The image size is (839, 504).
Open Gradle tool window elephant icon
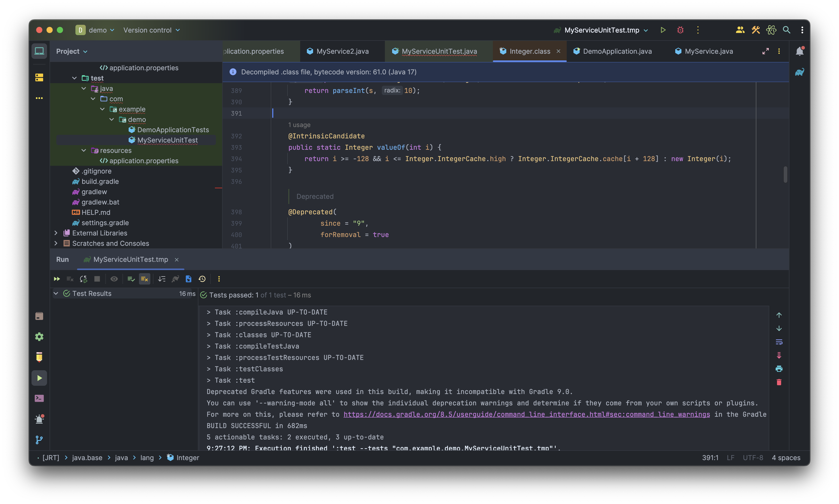click(799, 72)
